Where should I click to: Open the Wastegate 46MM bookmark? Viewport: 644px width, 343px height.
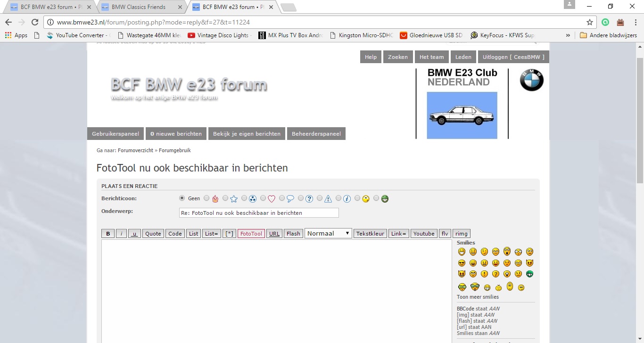[149, 35]
